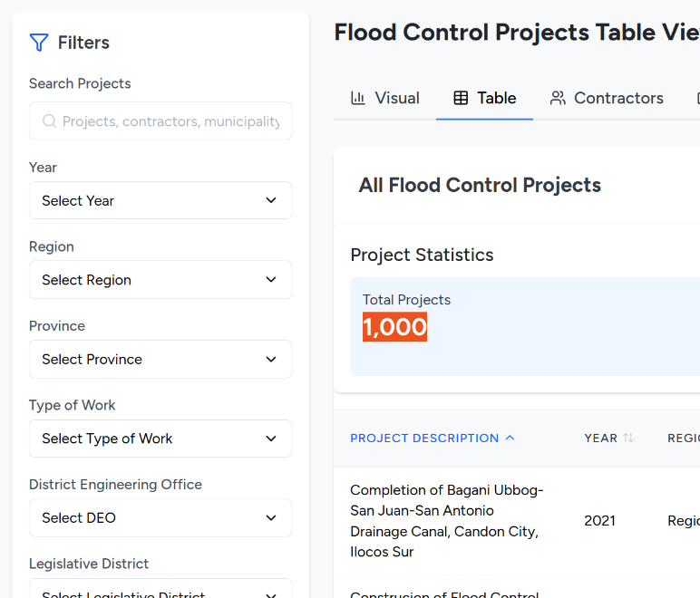Open the Select DEO dropdown

click(x=160, y=517)
